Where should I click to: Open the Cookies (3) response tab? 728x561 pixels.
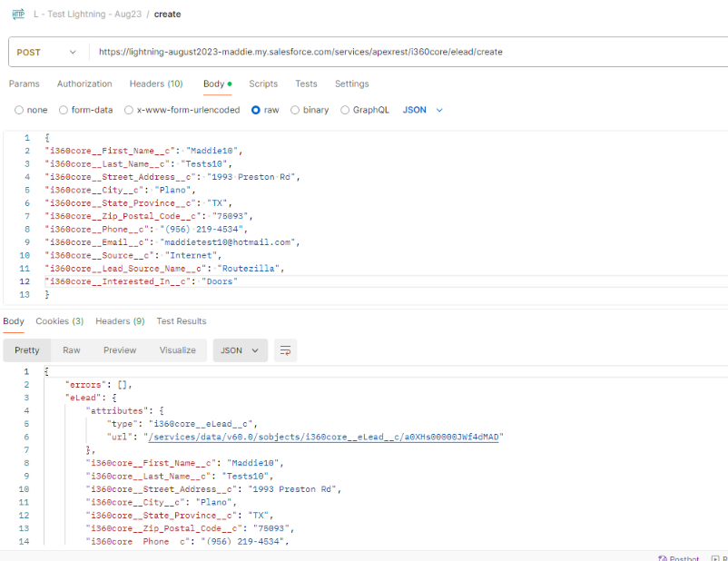coord(59,320)
